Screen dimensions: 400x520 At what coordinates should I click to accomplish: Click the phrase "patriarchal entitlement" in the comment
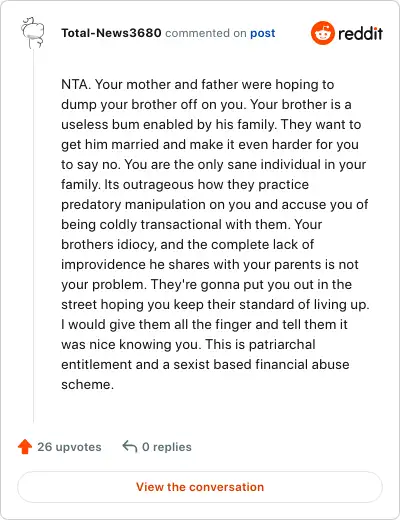[x=188, y=354]
